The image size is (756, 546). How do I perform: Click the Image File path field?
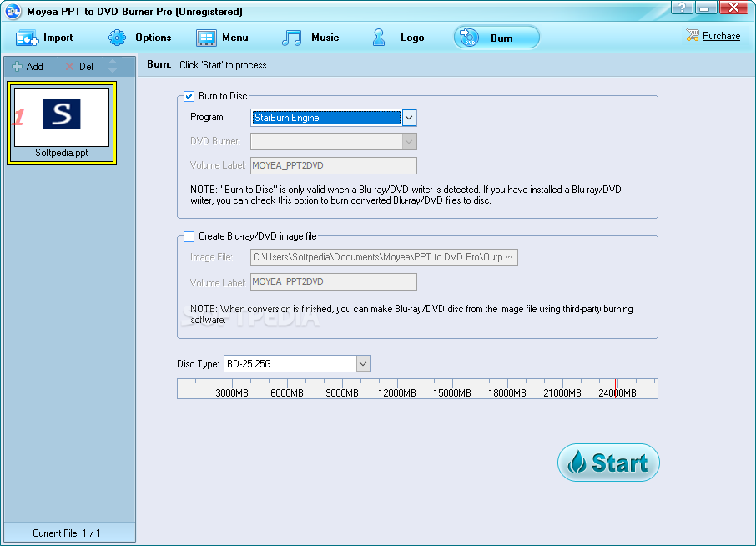coord(384,258)
